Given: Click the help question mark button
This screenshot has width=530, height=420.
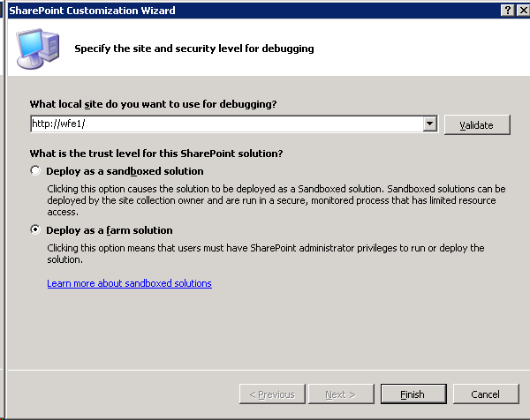Looking at the screenshot, I should point(507,11).
